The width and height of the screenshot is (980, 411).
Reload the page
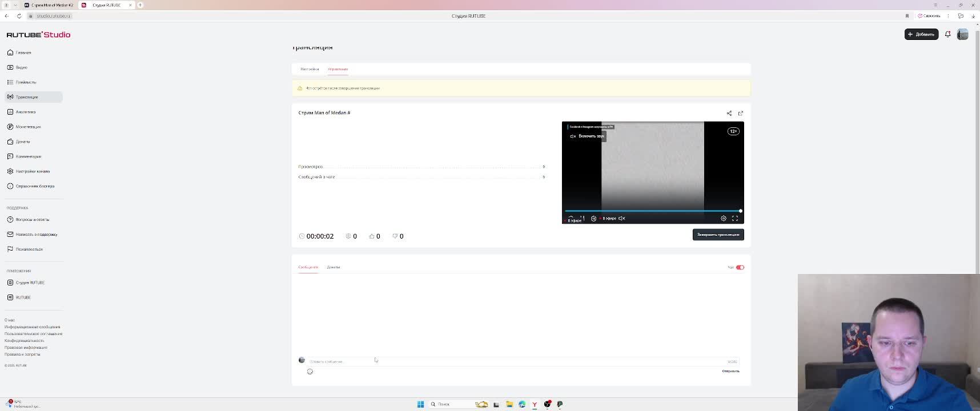click(19, 16)
